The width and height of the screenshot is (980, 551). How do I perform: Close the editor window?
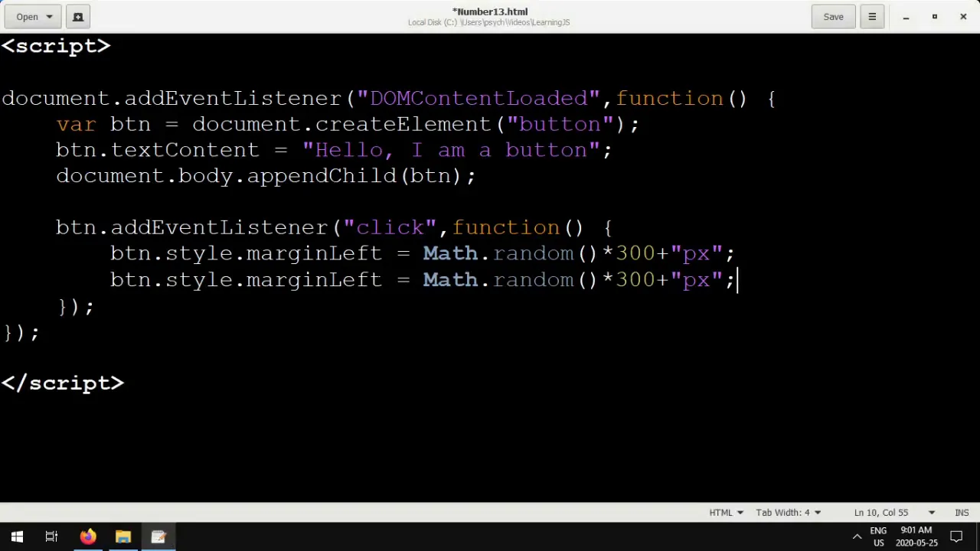click(963, 17)
